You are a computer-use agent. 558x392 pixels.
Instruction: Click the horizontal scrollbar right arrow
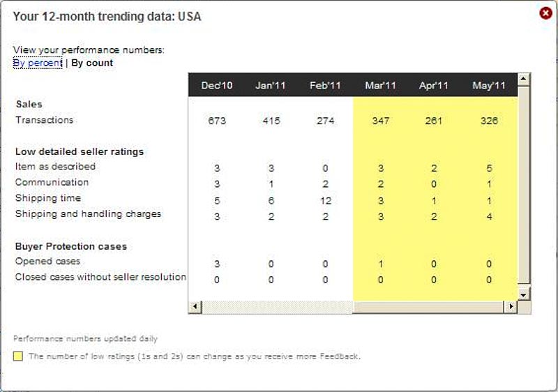(x=511, y=307)
